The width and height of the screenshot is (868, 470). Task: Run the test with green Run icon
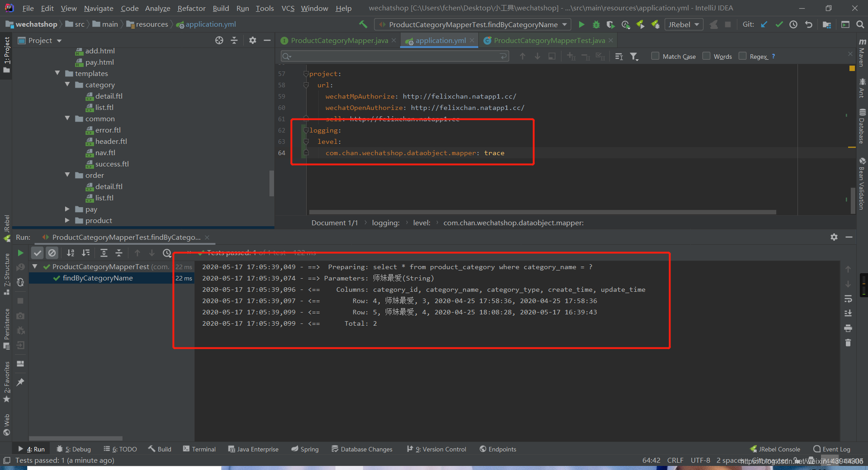click(581, 24)
